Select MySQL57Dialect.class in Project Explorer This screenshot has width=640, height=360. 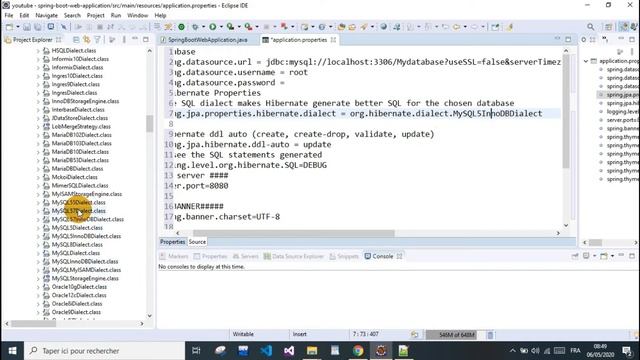(x=78, y=211)
